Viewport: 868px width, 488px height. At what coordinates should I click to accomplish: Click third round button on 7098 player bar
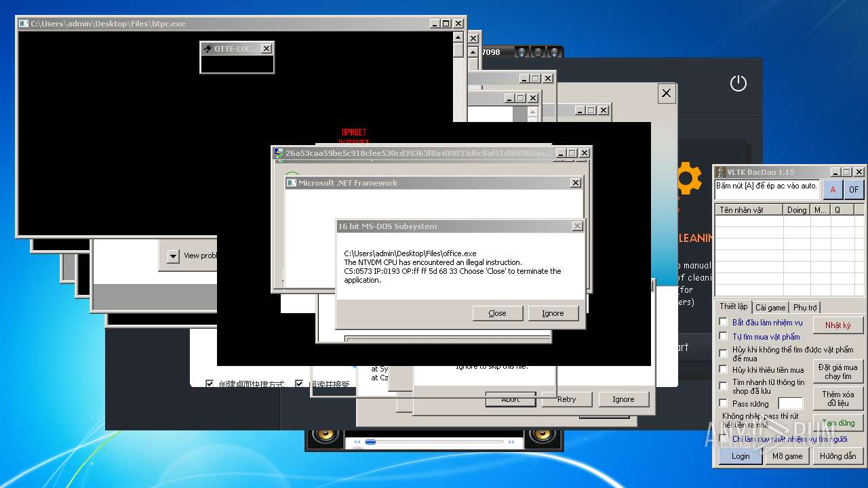(x=554, y=52)
